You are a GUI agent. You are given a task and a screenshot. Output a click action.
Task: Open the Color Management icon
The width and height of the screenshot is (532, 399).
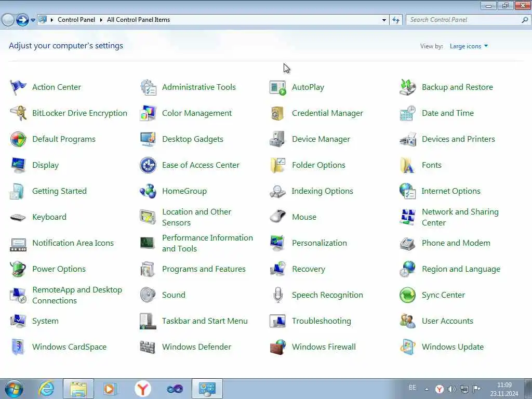coord(148,113)
